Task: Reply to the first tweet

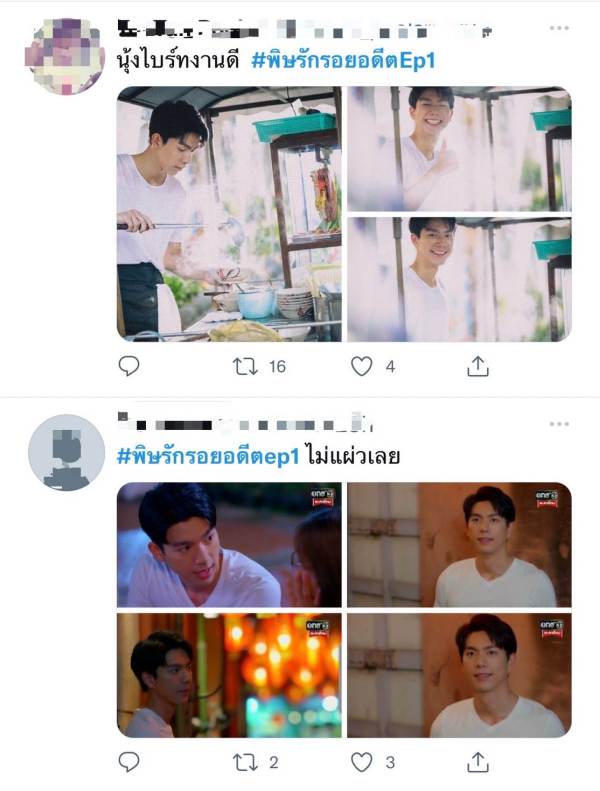Action: coord(129,366)
